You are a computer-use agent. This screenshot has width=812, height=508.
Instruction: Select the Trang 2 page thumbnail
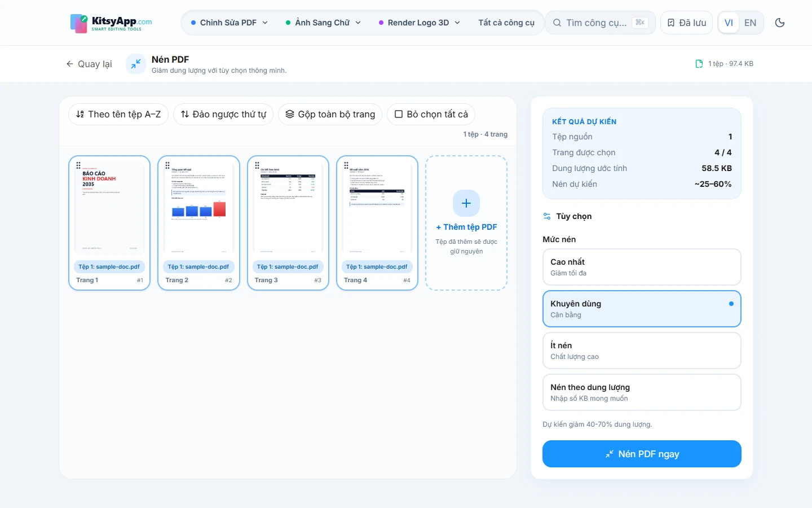(198, 223)
